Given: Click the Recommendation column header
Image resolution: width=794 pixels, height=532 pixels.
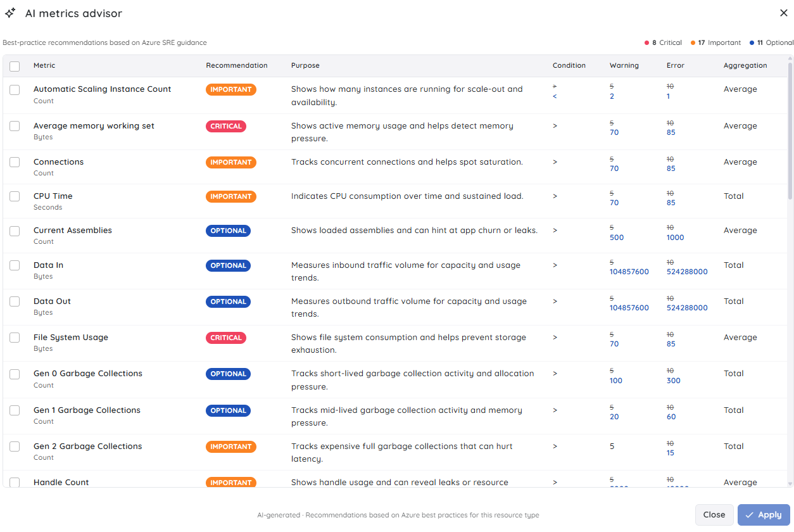Looking at the screenshot, I should pos(237,65).
